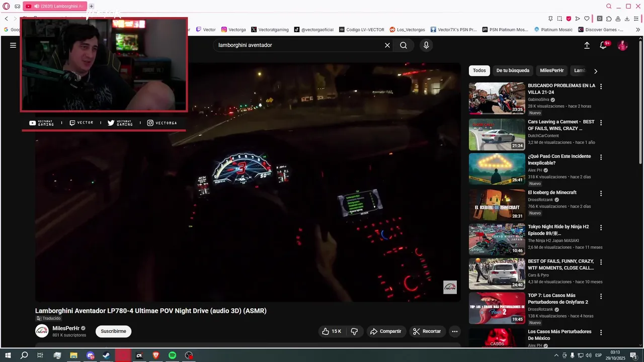Play the El Iceberg de Minecraft thumbnail
Viewport: 644px width, 362px height.
[x=497, y=205]
